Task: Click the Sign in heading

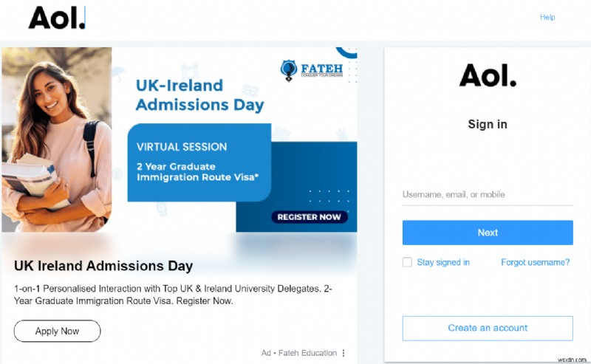Action: [x=488, y=124]
